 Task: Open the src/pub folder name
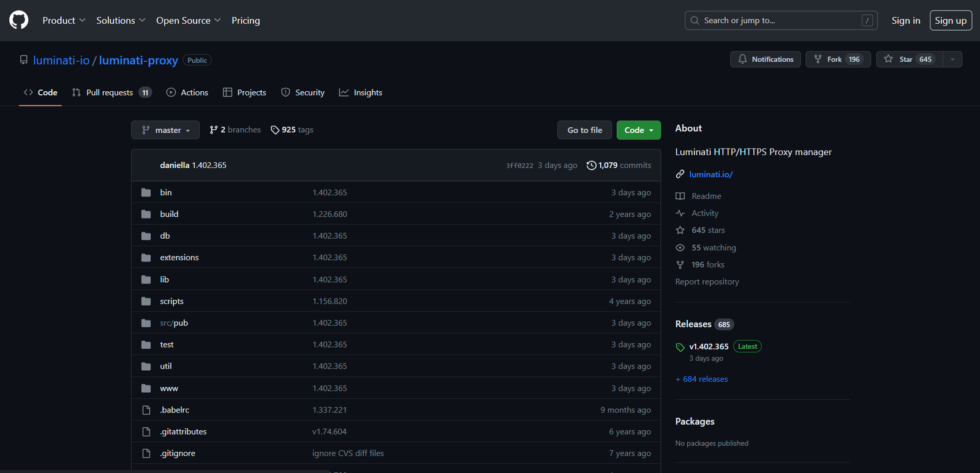(174, 323)
